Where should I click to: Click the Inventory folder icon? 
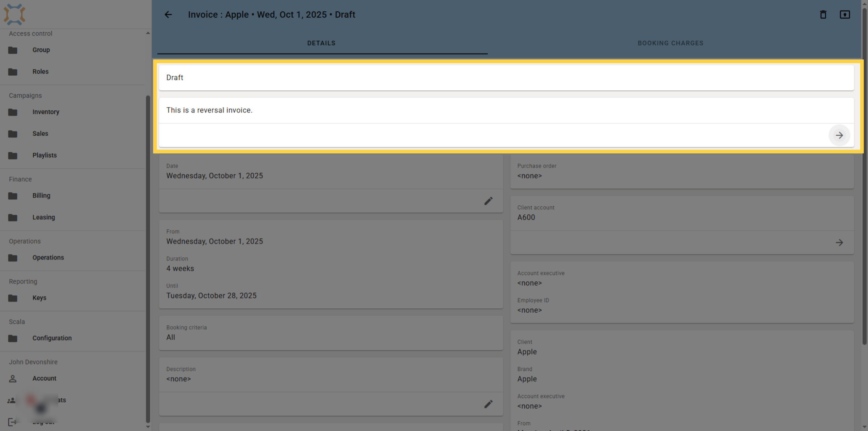tap(13, 112)
